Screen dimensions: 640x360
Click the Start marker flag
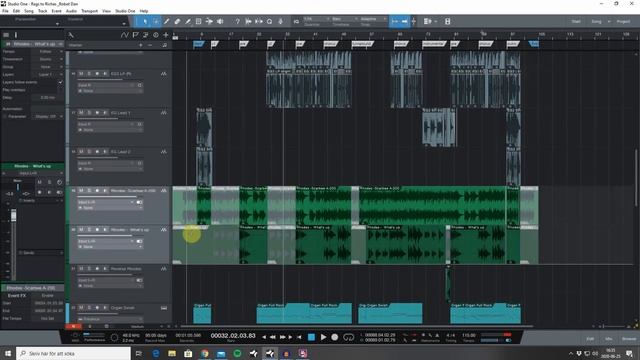(198, 44)
